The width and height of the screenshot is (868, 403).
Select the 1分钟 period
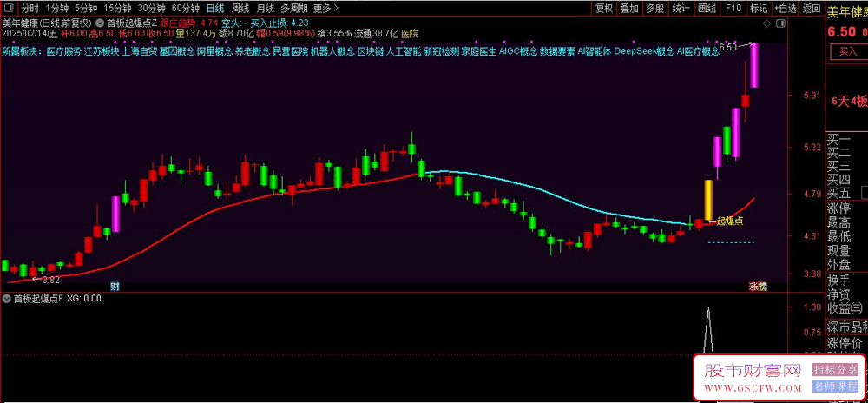coord(57,8)
